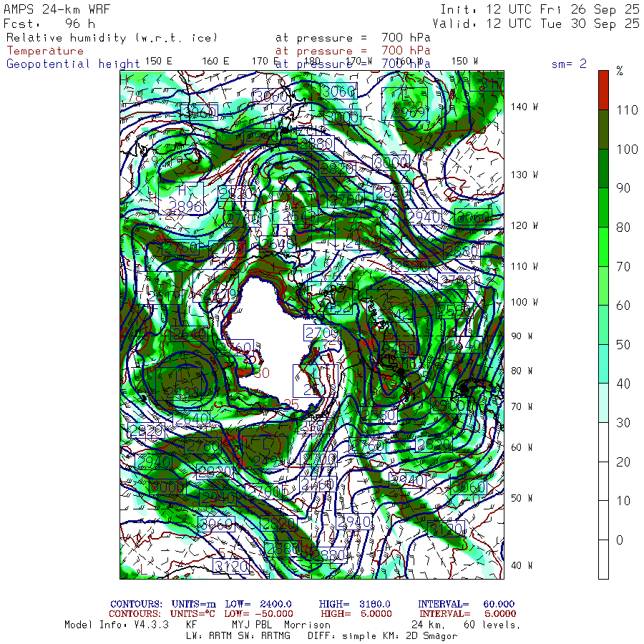644x644 pixels.
Task: Click the "150 W" longitude label at top
Action: pos(464,62)
